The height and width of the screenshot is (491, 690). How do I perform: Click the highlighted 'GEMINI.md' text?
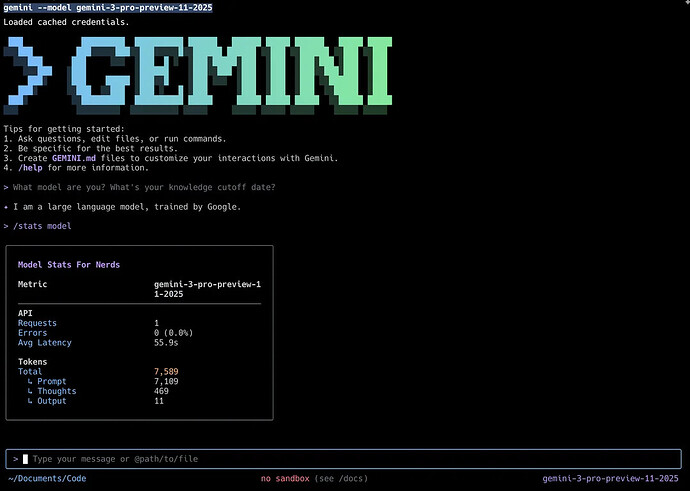tap(74, 158)
